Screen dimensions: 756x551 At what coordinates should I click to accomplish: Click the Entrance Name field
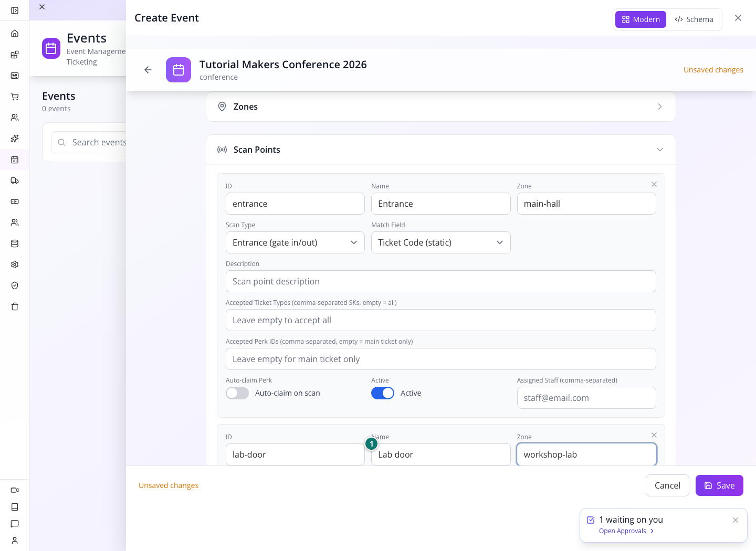coord(440,204)
